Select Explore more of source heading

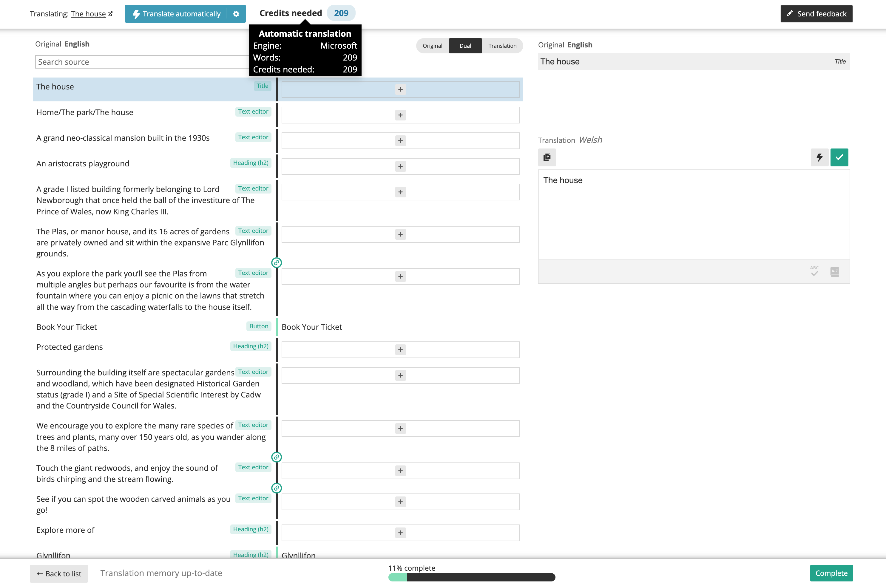pyautogui.click(x=65, y=530)
